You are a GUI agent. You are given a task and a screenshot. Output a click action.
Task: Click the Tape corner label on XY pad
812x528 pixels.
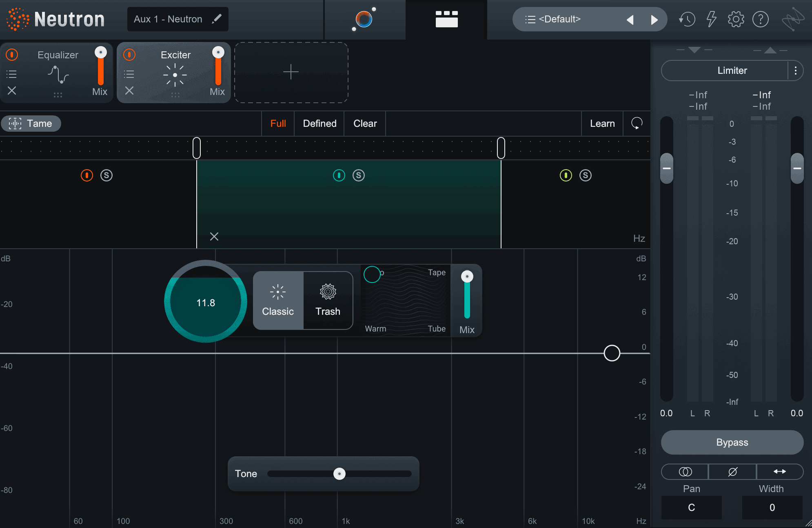437,272
